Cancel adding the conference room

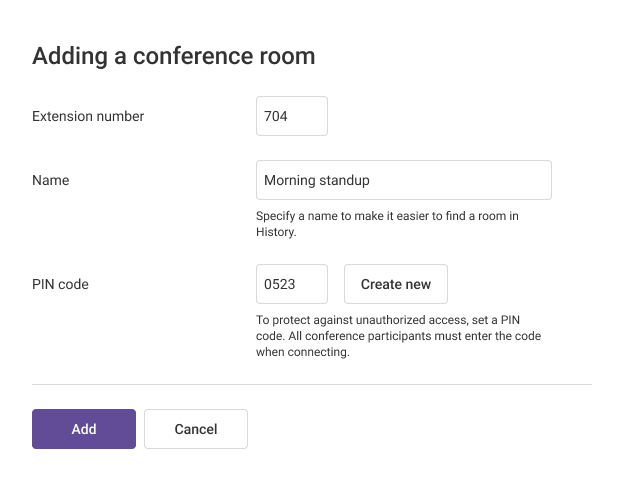(x=196, y=429)
